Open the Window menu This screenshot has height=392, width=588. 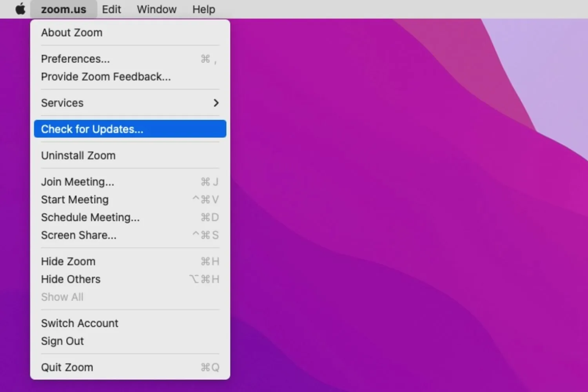[x=156, y=9]
